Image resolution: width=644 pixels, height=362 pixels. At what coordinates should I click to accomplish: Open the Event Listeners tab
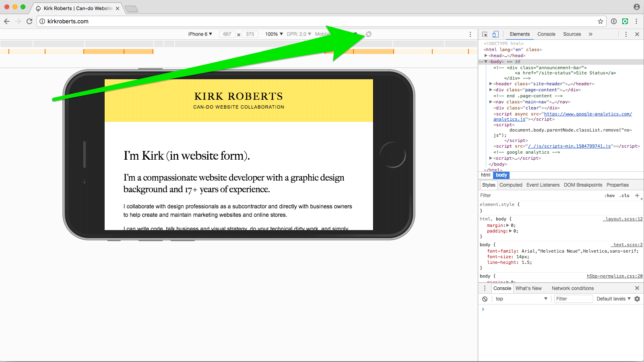point(543,185)
